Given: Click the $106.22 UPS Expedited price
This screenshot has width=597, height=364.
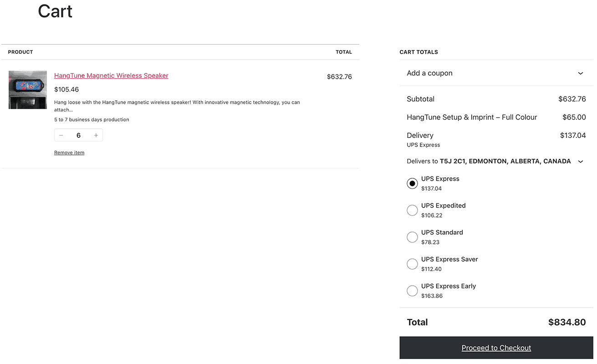Looking at the screenshot, I should click(x=432, y=215).
